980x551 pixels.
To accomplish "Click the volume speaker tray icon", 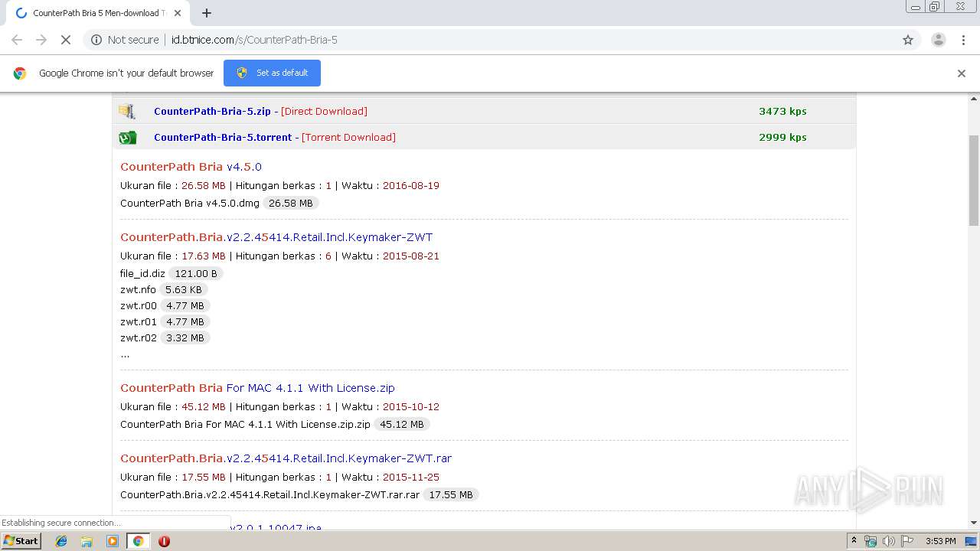I will 888,541.
